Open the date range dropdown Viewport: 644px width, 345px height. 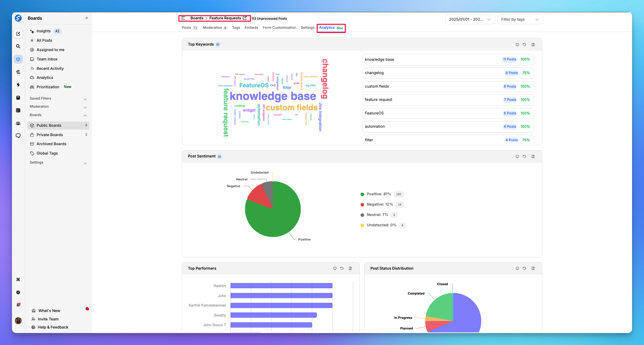(470, 19)
